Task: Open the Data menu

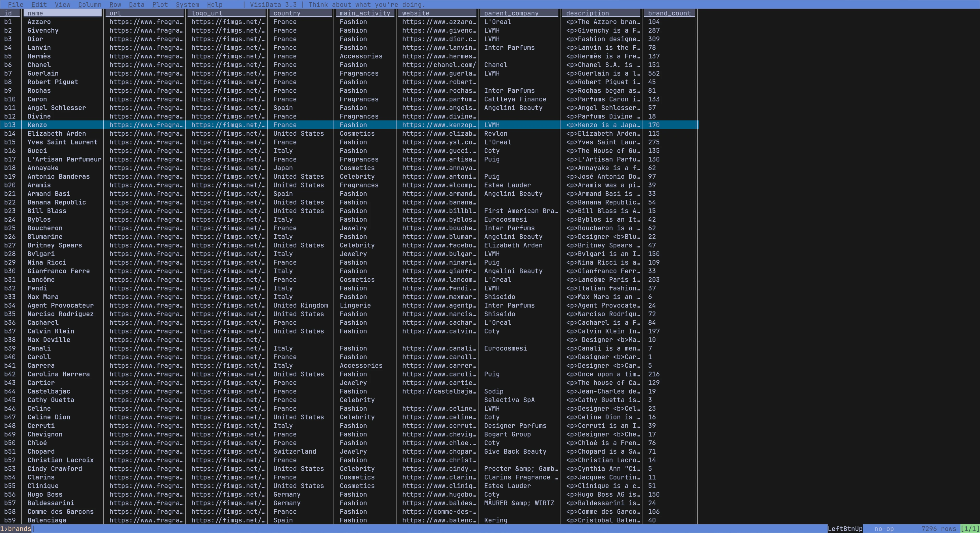Action: (x=137, y=5)
